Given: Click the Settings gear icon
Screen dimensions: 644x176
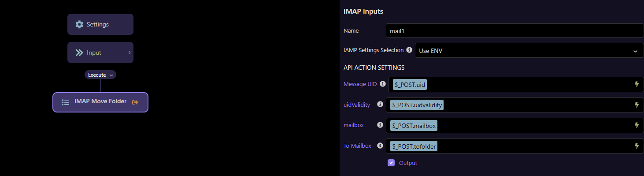Looking at the screenshot, I should [79, 24].
